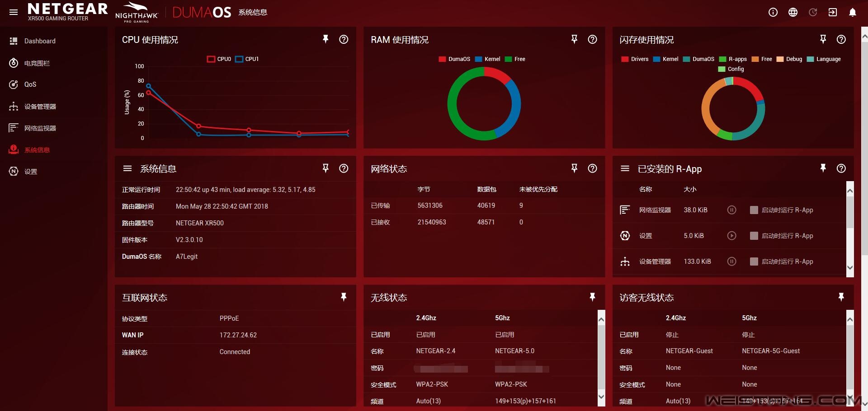
Task: Toggle the CPU0 legend series
Action: pyautogui.click(x=219, y=59)
